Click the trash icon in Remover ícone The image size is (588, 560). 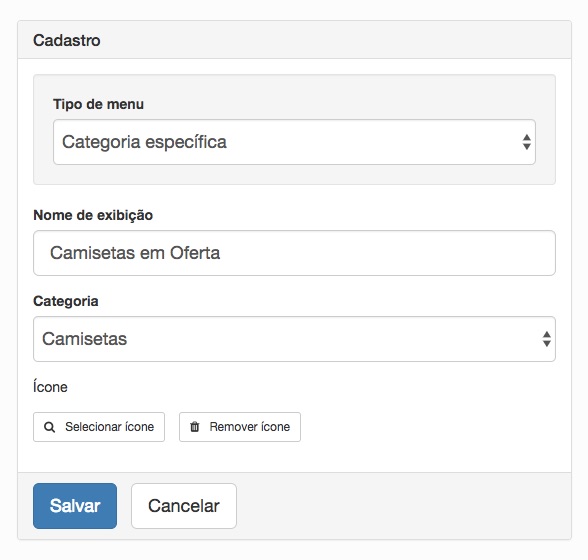[195, 427]
